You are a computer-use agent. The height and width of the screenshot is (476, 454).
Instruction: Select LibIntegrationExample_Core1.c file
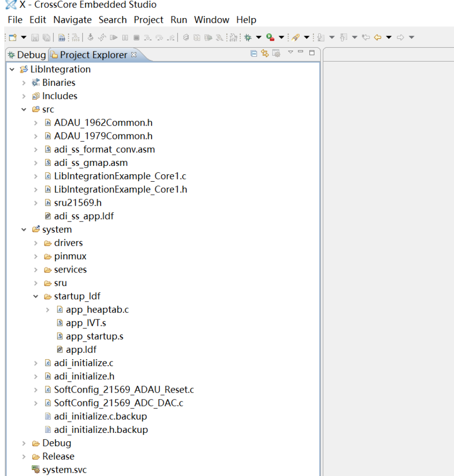pyautogui.click(x=120, y=176)
